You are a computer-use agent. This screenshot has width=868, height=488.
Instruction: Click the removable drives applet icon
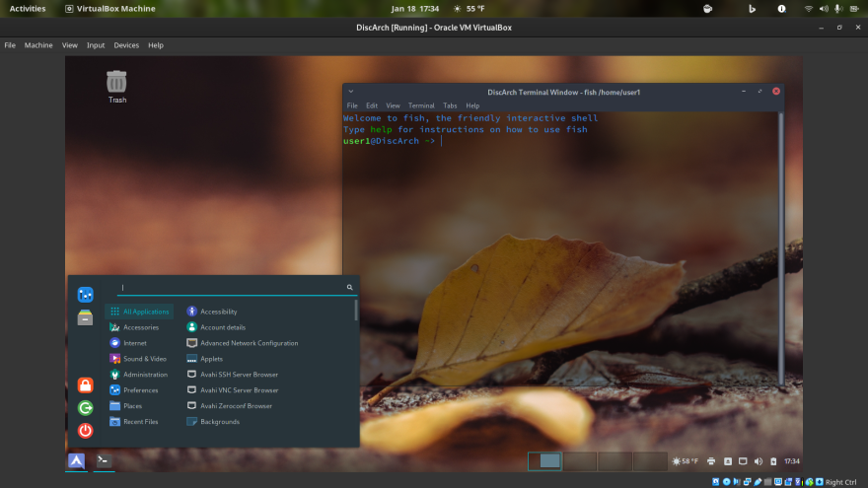pos(728,461)
